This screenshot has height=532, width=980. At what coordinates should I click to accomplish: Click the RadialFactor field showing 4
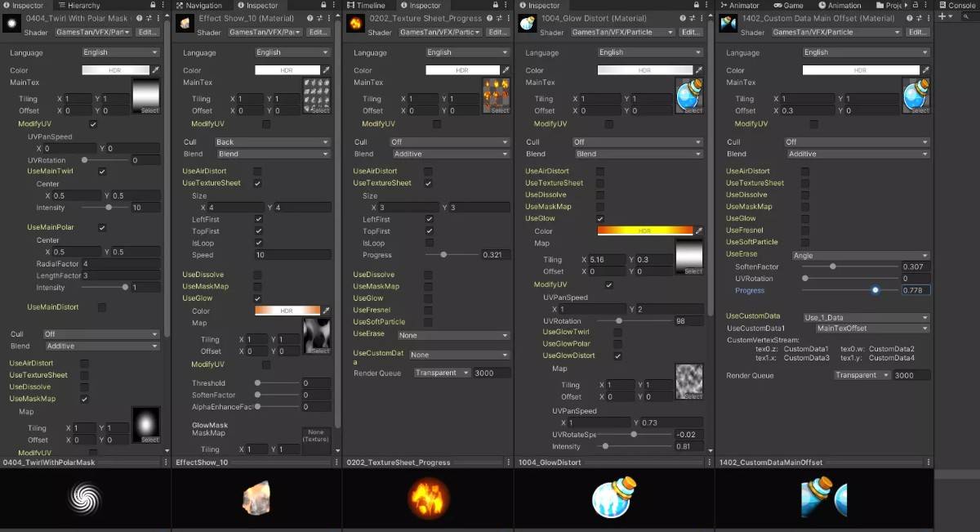tap(121, 264)
